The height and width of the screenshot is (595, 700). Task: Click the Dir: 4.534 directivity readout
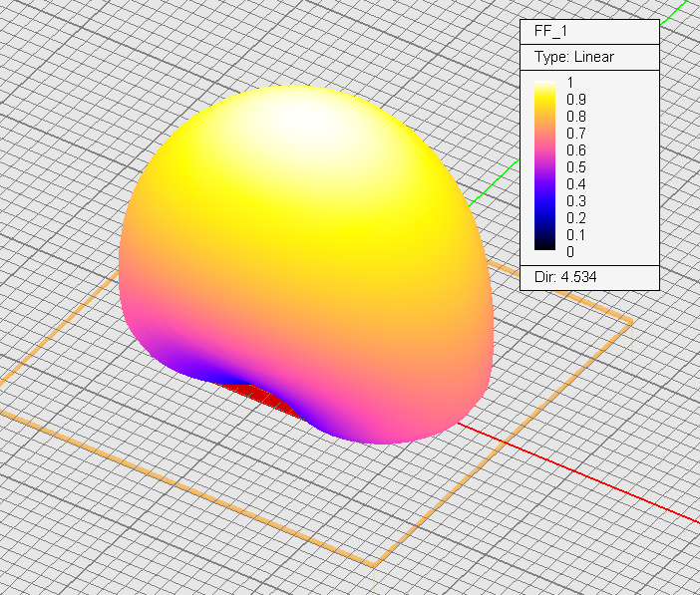coord(565,277)
